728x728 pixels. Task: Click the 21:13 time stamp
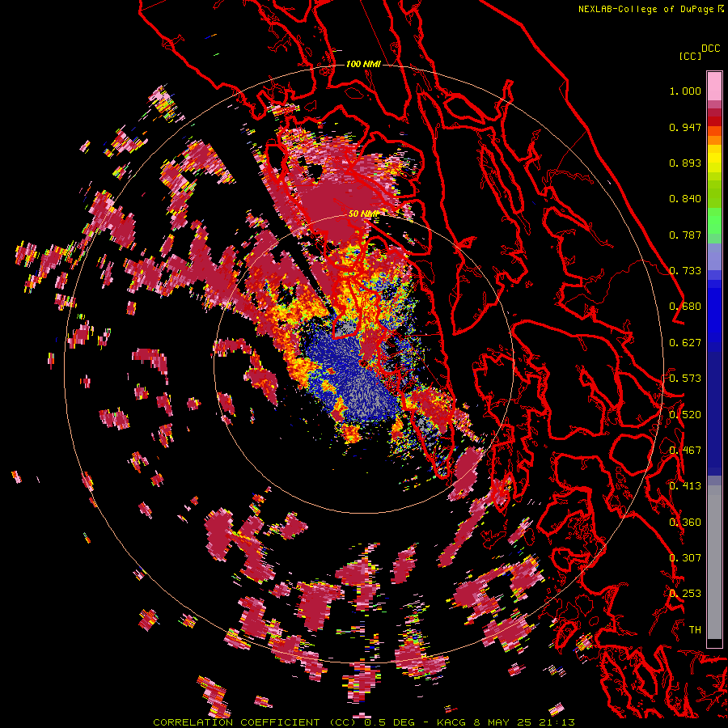(x=557, y=722)
